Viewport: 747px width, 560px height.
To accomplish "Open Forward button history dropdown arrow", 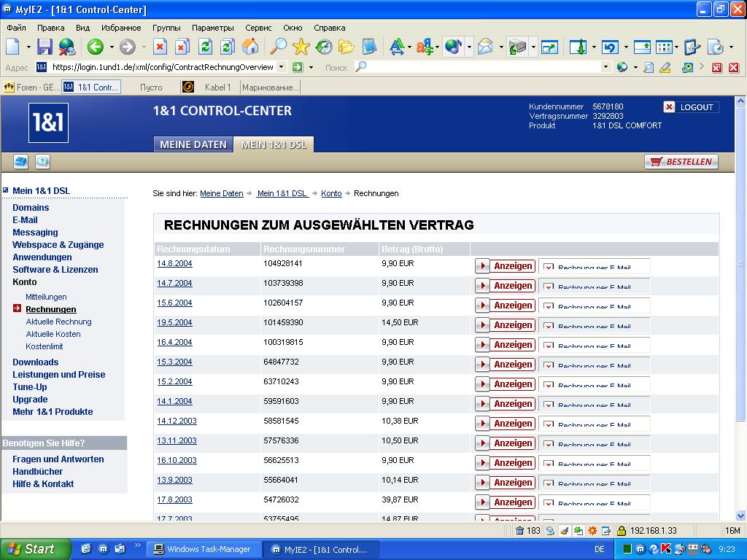I will tap(144, 47).
